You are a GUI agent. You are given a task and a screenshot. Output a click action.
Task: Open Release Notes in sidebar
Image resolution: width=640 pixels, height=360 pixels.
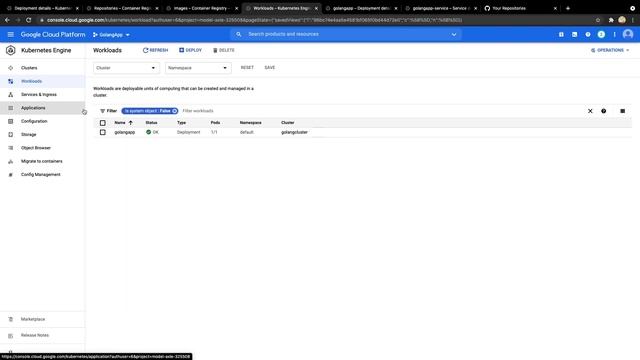(x=42, y=335)
